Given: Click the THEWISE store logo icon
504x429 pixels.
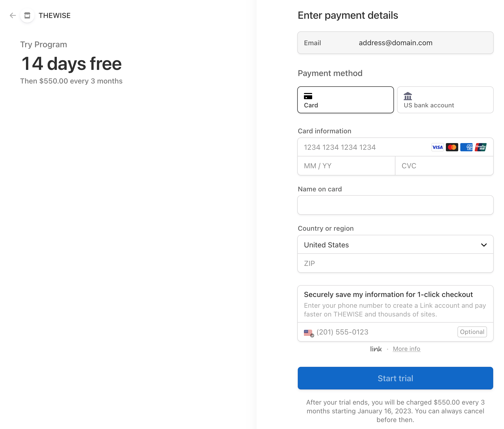Looking at the screenshot, I should click(27, 15).
